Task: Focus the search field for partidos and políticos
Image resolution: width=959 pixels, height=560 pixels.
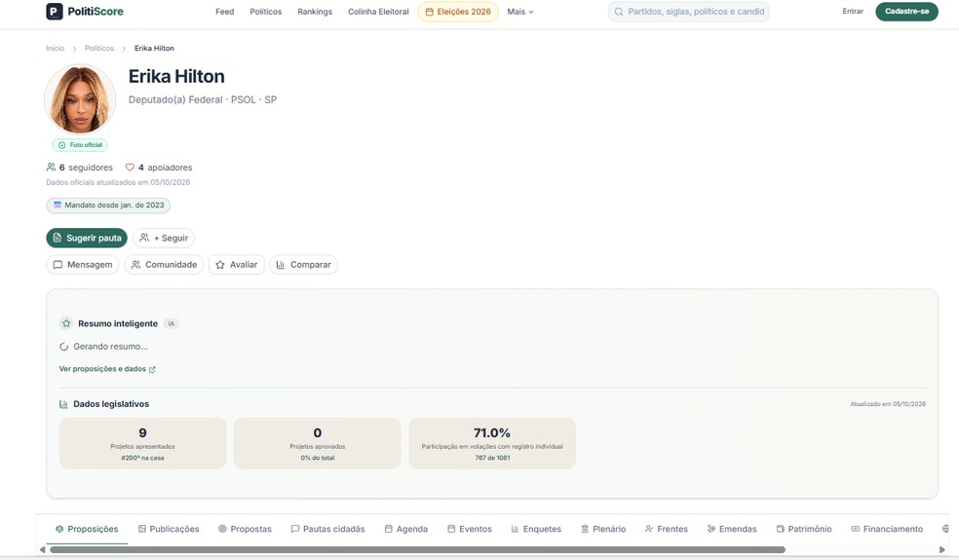Action: (x=689, y=12)
